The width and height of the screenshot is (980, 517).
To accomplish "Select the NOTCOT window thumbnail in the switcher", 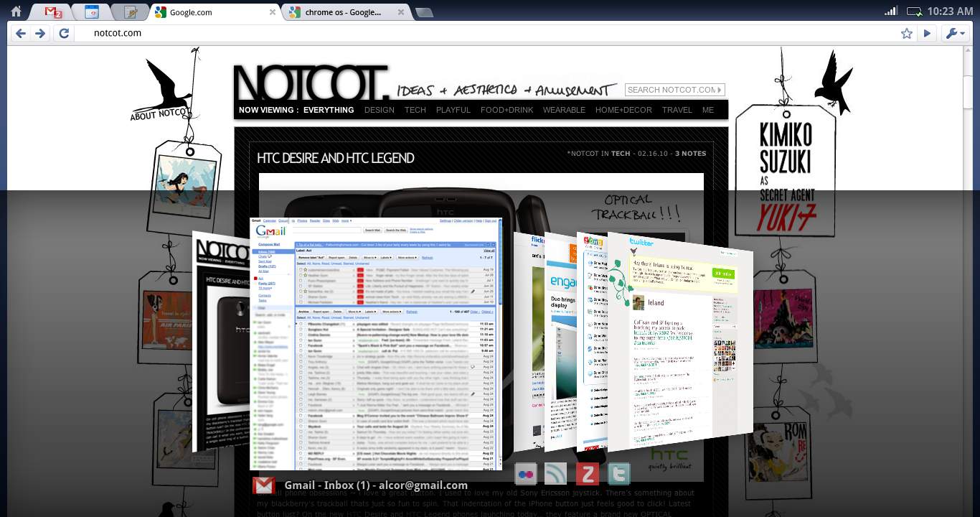I will pyautogui.click(x=221, y=341).
